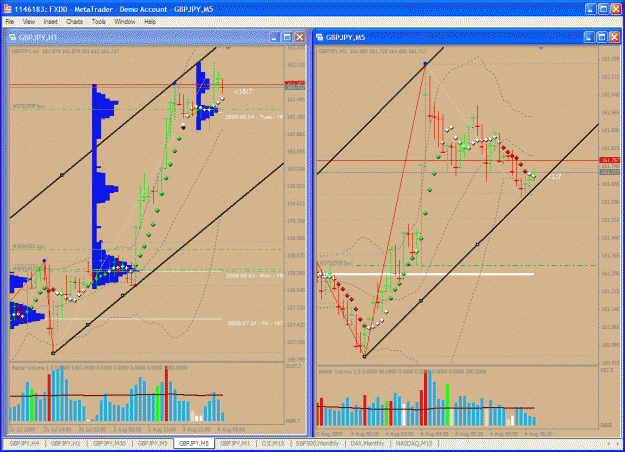The height and width of the screenshot is (452, 625).
Task: Click red current price tag on H1 price axis
Action: click(295, 83)
